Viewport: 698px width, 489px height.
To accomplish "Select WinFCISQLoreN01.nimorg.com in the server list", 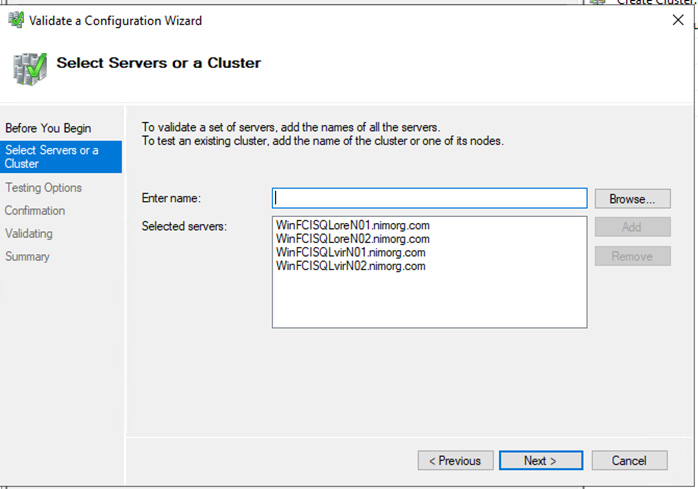I will pyautogui.click(x=353, y=226).
